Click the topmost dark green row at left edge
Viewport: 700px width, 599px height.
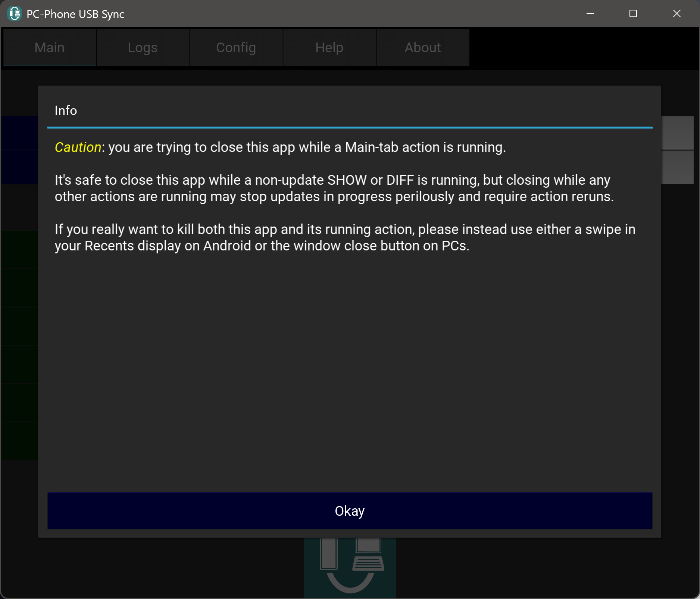pyautogui.click(x=19, y=250)
